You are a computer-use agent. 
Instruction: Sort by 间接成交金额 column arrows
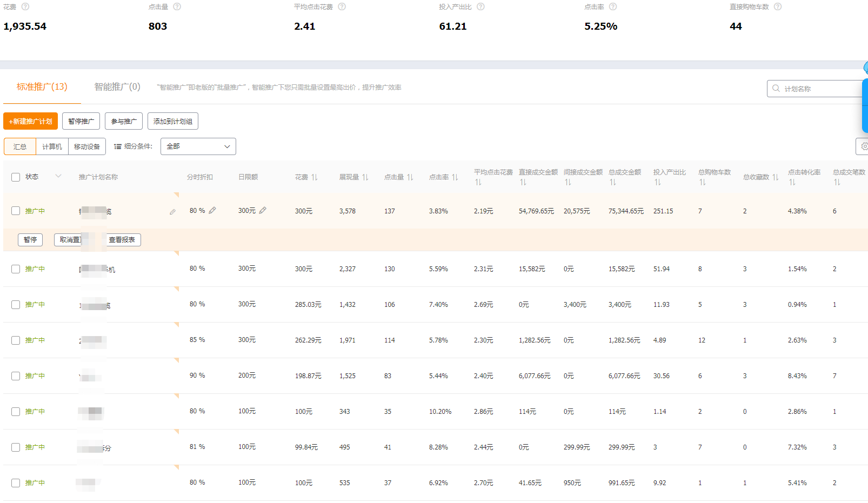(x=568, y=183)
